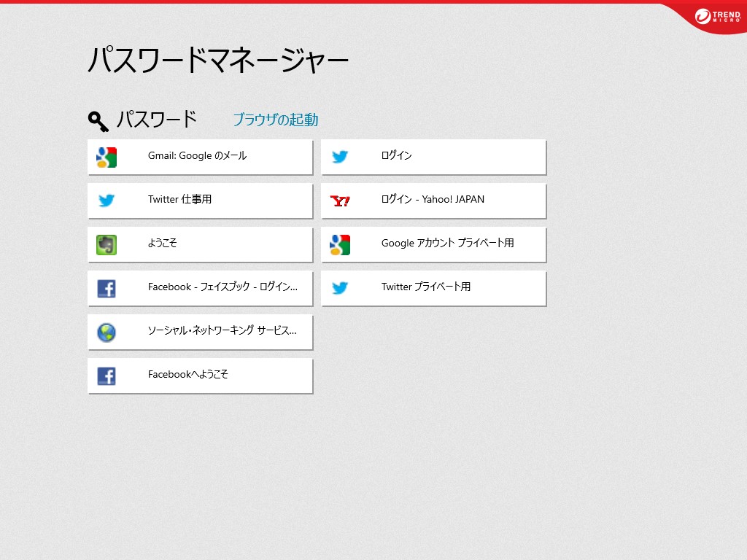Image resolution: width=747 pixels, height=560 pixels.
Task: Open the Gmail: Google のメール password entry
Action: [x=200, y=157]
